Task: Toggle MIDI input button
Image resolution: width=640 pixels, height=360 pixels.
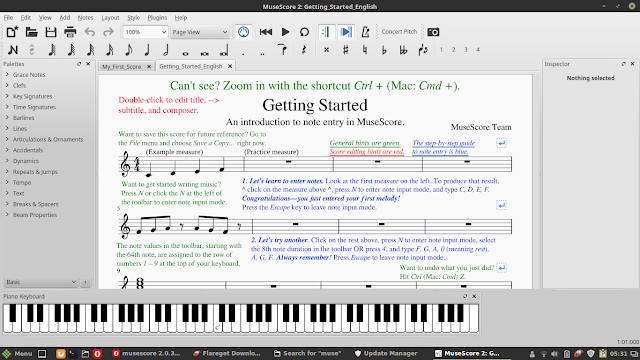Action: click(x=243, y=32)
